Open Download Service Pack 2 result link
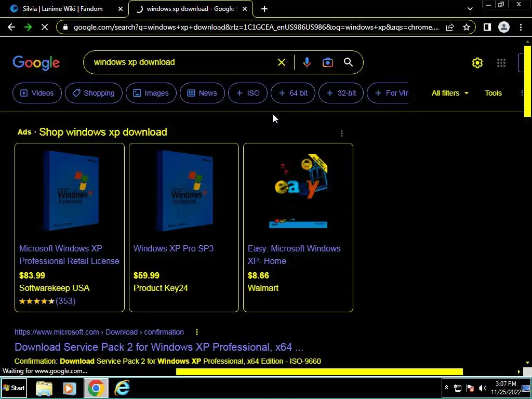The height and width of the screenshot is (399, 532). tap(159, 347)
